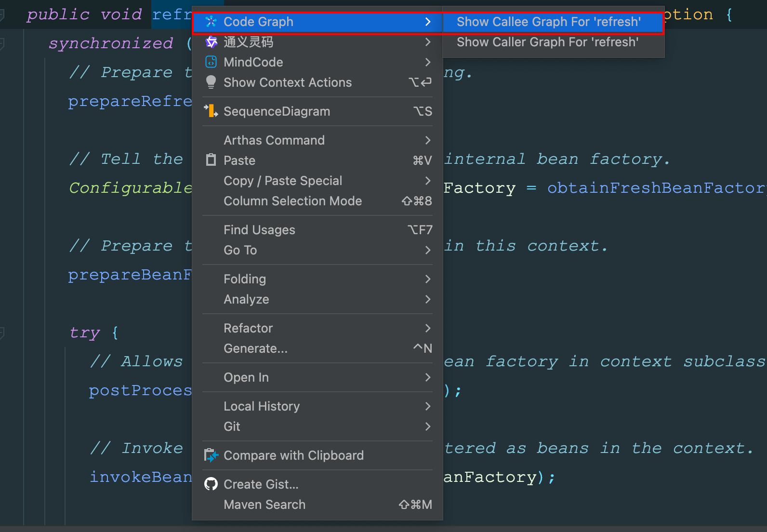767x532 pixels.
Task: Expand the Local History submenu arrow
Action: tap(428, 406)
